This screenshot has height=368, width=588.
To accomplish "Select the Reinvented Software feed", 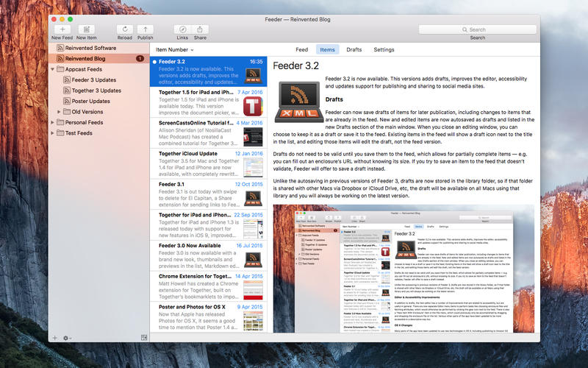I will click(x=99, y=48).
